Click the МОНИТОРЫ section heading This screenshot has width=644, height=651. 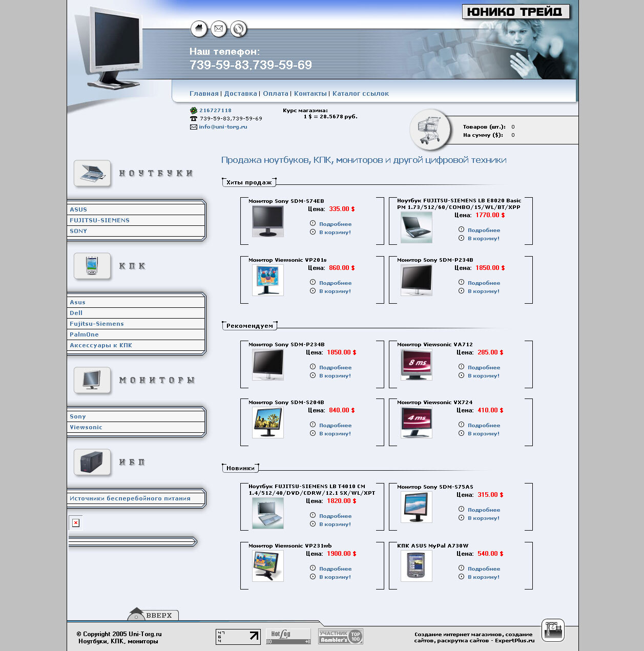pyautogui.click(x=157, y=380)
